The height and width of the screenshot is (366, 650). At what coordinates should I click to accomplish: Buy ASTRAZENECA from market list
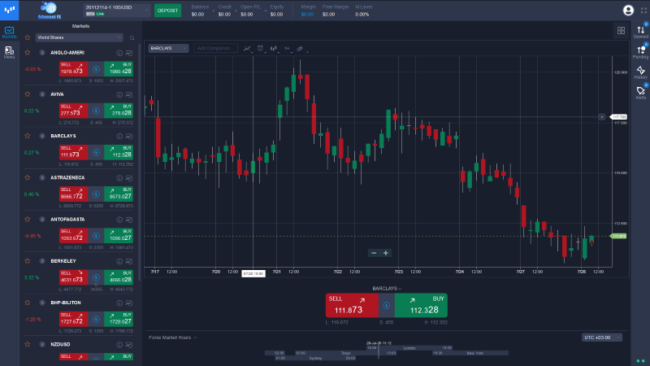click(x=119, y=194)
